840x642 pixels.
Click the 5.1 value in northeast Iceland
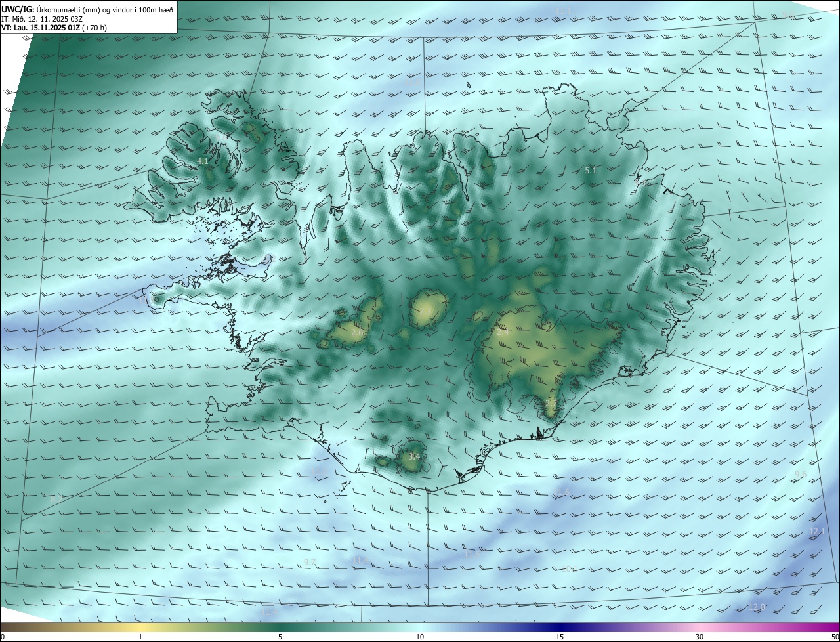591,170
